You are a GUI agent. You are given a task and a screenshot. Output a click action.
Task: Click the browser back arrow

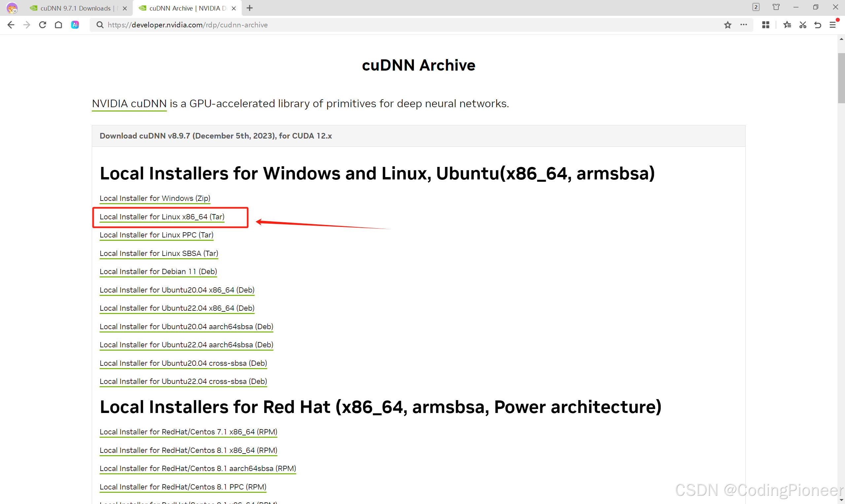click(11, 25)
